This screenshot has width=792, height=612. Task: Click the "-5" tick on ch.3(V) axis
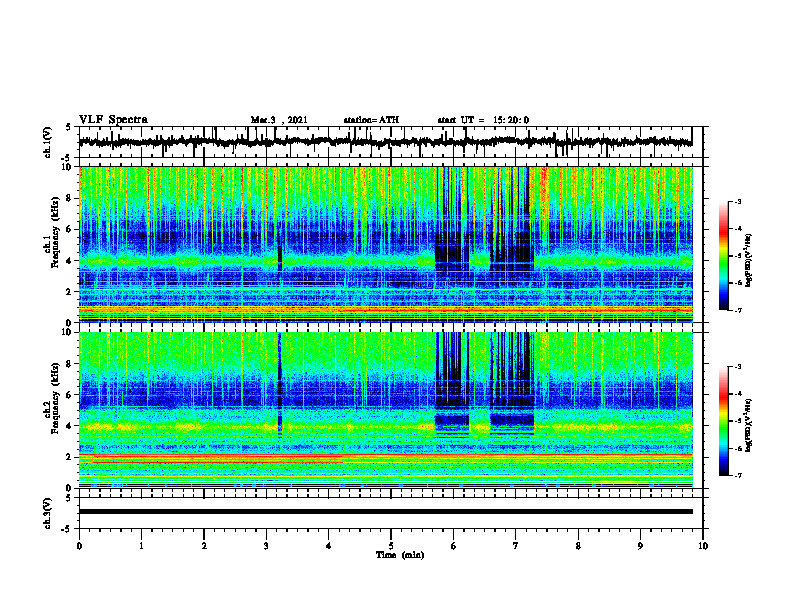tap(67, 529)
